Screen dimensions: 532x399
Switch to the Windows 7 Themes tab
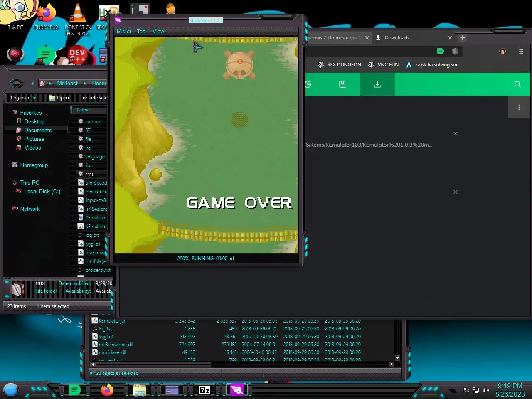[x=334, y=38]
